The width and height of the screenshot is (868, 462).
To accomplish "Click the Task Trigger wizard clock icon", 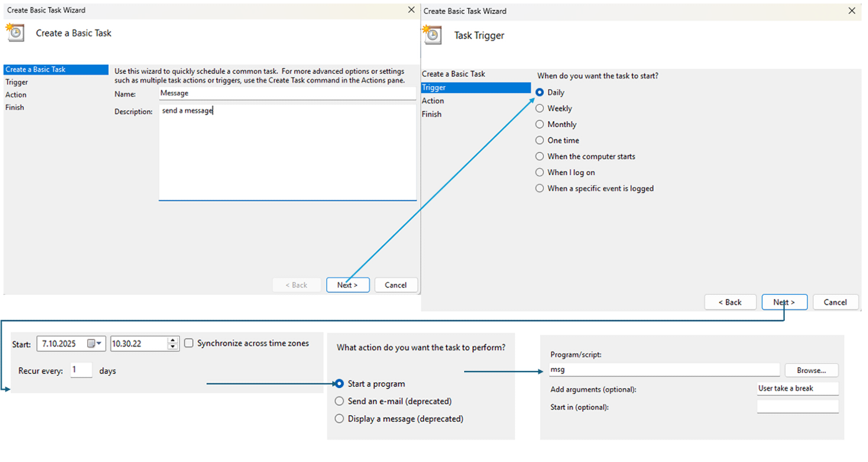I will click(432, 34).
